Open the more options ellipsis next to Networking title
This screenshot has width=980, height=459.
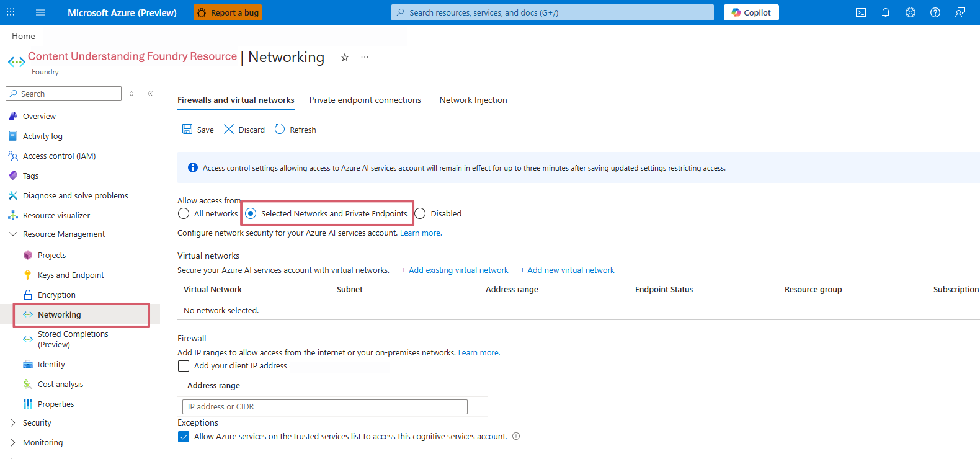coord(365,57)
